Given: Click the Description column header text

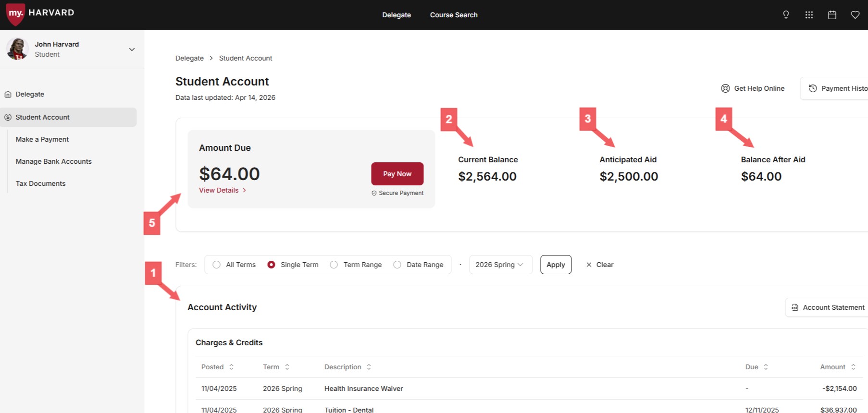Looking at the screenshot, I should [x=343, y=367].
